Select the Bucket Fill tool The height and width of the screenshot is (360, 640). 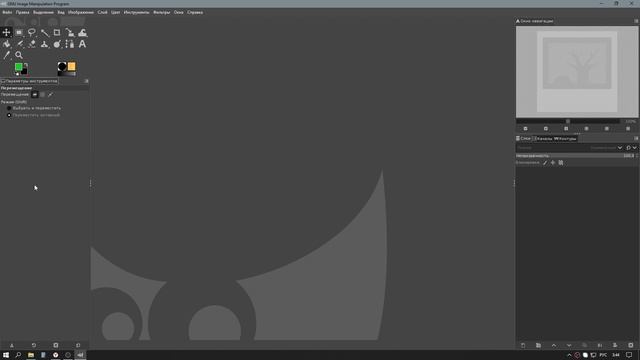[x=6, y=44]
